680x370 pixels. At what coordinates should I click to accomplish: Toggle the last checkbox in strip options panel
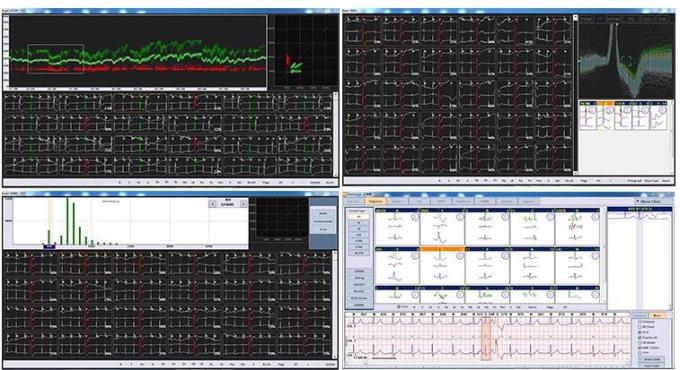coord(639,353)
